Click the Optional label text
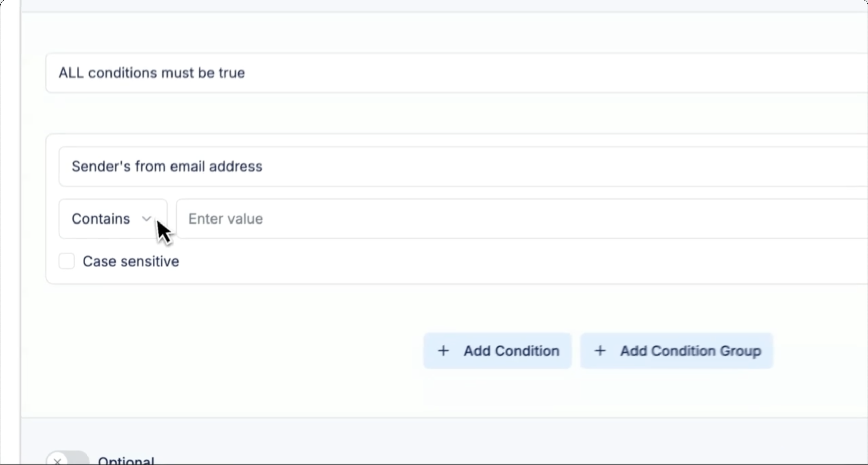This screenshot has height=465, width=868. [126, 461]
